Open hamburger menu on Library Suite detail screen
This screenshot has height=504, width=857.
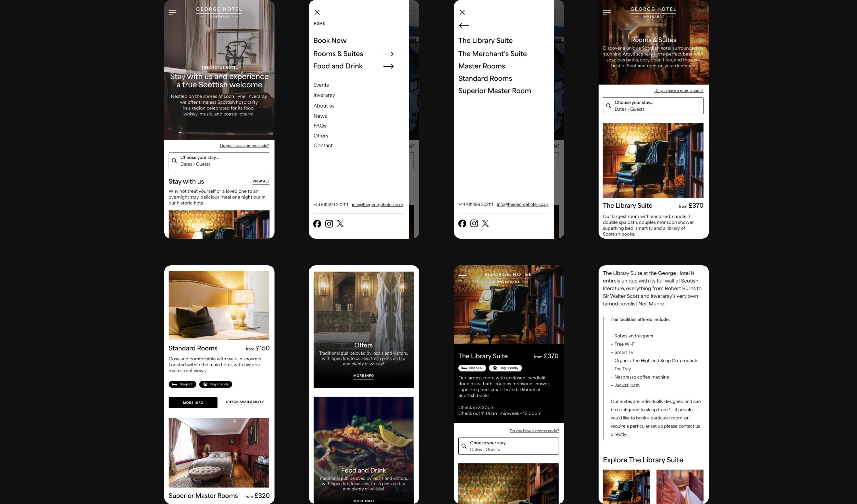pos(462,278)
